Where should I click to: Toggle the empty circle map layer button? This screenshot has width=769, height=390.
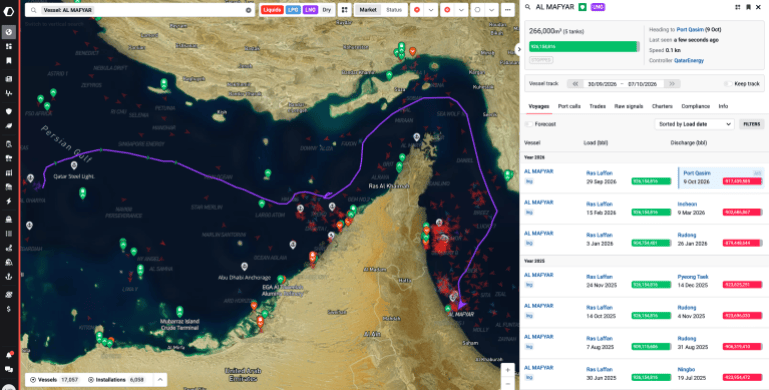[477, 10]
